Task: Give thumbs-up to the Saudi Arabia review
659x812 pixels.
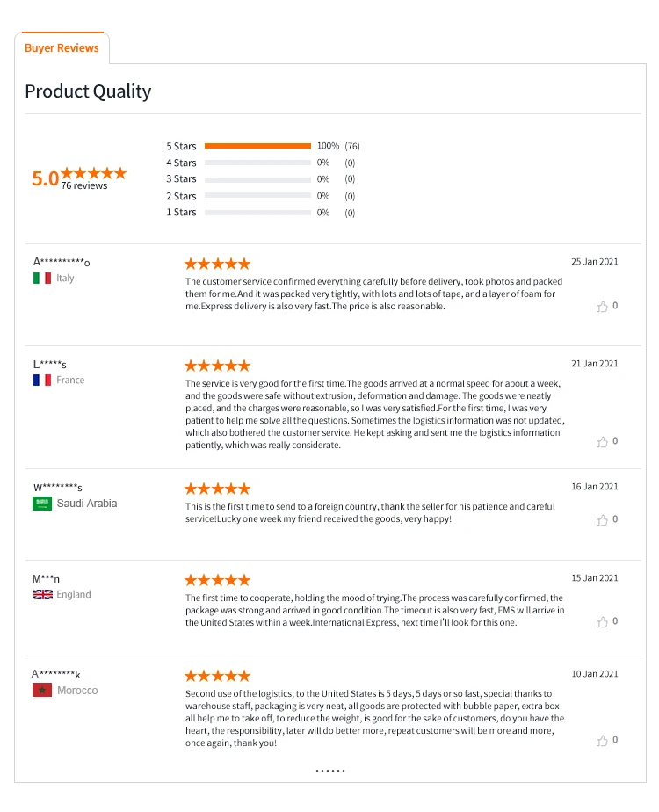Action: click(602, 520)
